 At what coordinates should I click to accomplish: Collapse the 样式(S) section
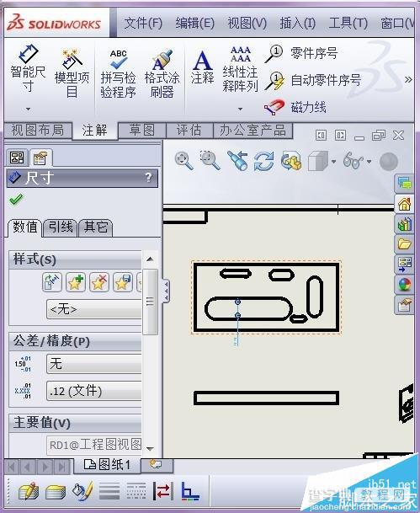pos(75,260)
